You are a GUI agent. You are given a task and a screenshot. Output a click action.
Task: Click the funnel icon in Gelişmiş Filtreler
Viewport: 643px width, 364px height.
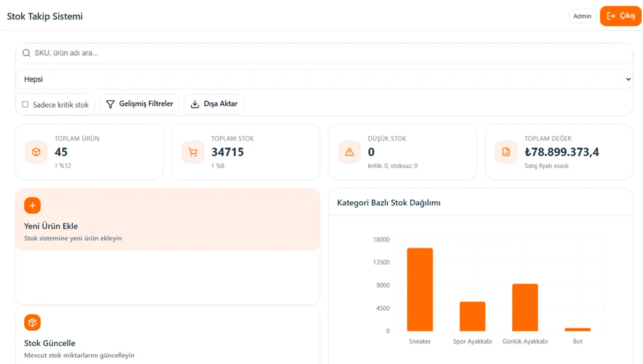(110, 104)
